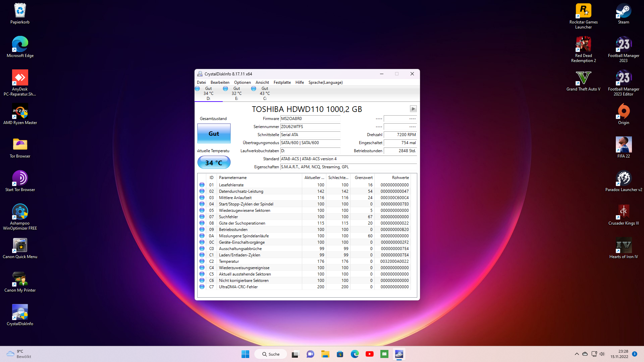Click health indicator dot on drive D: tab

[198, 88]
